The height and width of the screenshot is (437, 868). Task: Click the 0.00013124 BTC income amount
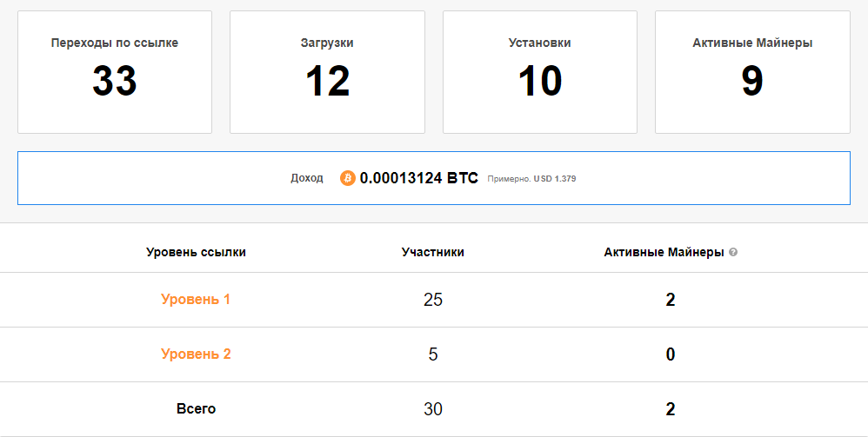[418, 178]
